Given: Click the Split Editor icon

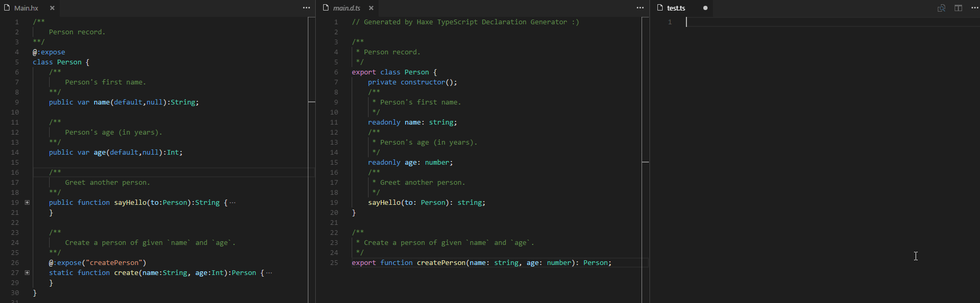Looking at the screenshot, I should click(958, 8).
